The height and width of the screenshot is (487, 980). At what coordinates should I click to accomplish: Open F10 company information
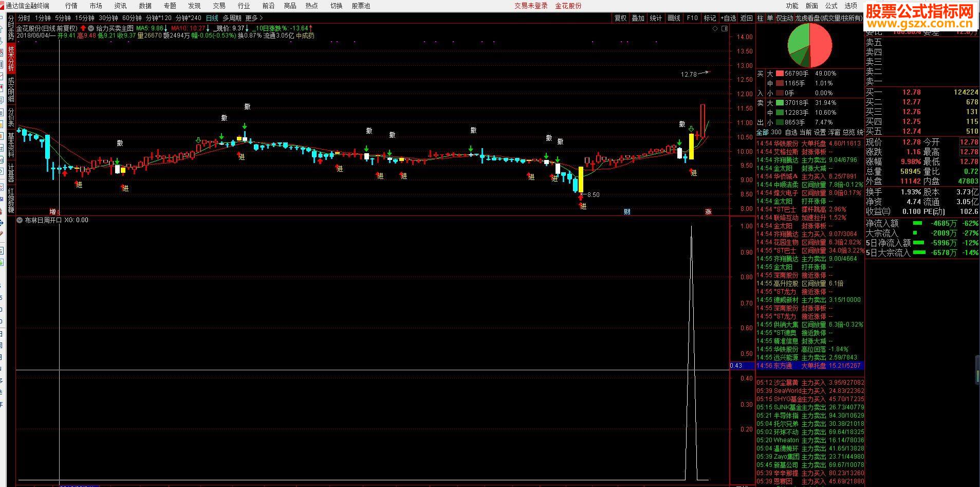(x=692, y=18)
